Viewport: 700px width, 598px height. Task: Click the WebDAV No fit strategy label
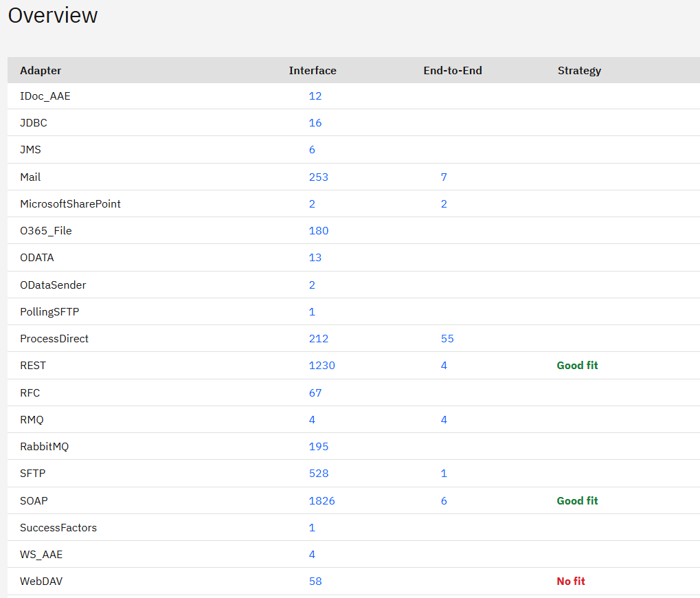coord(571,582)
